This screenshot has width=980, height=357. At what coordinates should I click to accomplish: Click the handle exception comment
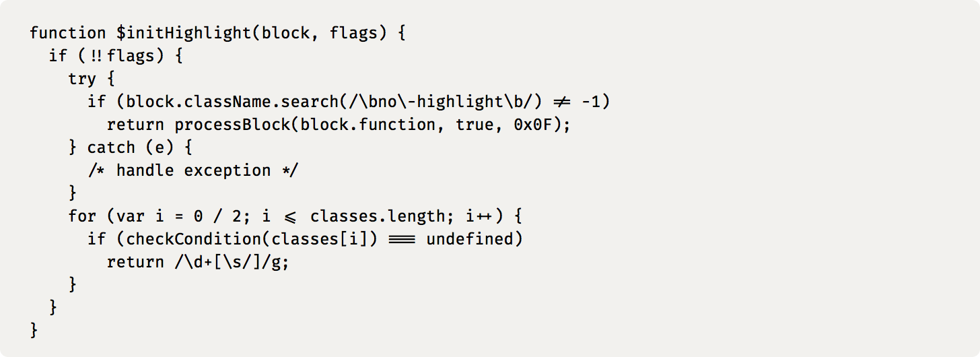point(193,170)
